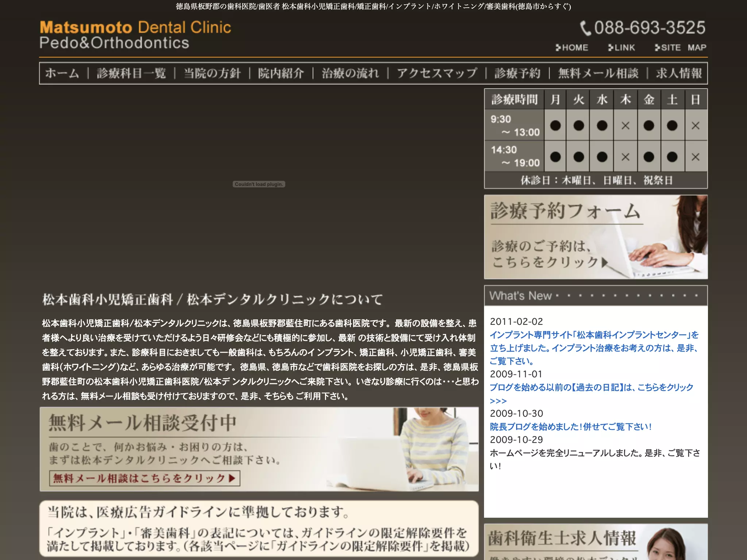Select the 診療科目一覧 menu item
This screenshot has width=747, height=560.
pos(131,73)
